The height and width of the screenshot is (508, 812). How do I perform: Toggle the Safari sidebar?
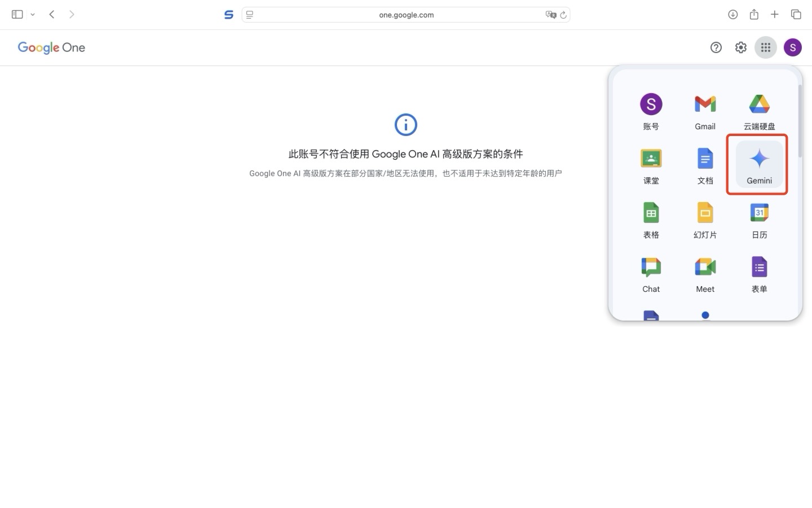point(17,15)
